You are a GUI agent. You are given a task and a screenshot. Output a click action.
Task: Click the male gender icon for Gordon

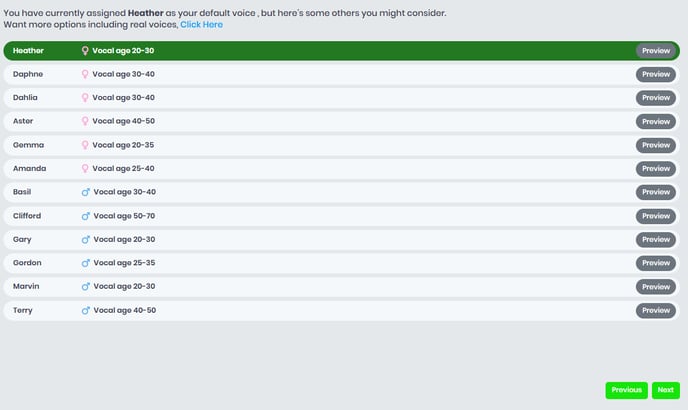pos(86,263)
